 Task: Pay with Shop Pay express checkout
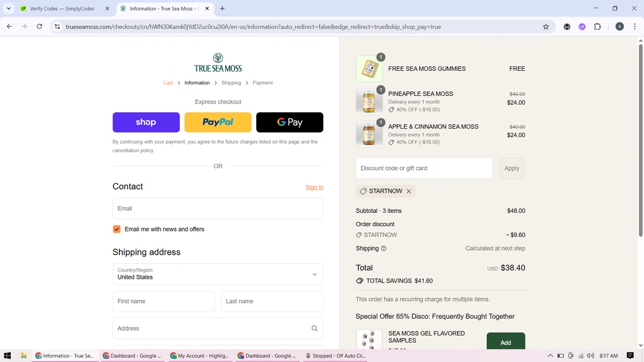146,122
